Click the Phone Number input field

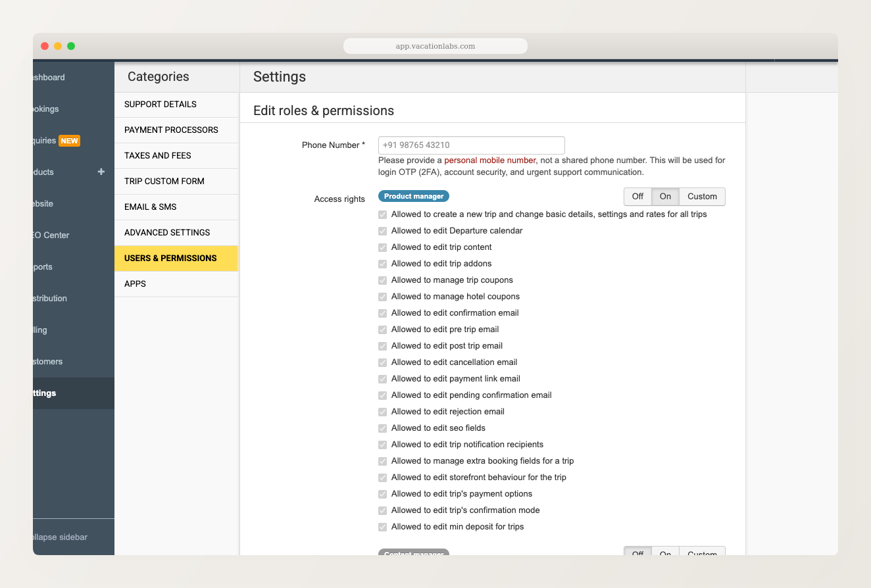click(x=471, y=145)
